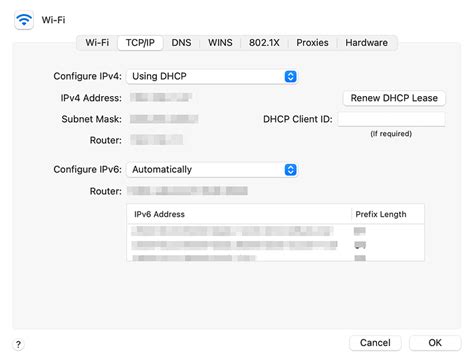Switch to the DNS tab

[x=181, y=43]
